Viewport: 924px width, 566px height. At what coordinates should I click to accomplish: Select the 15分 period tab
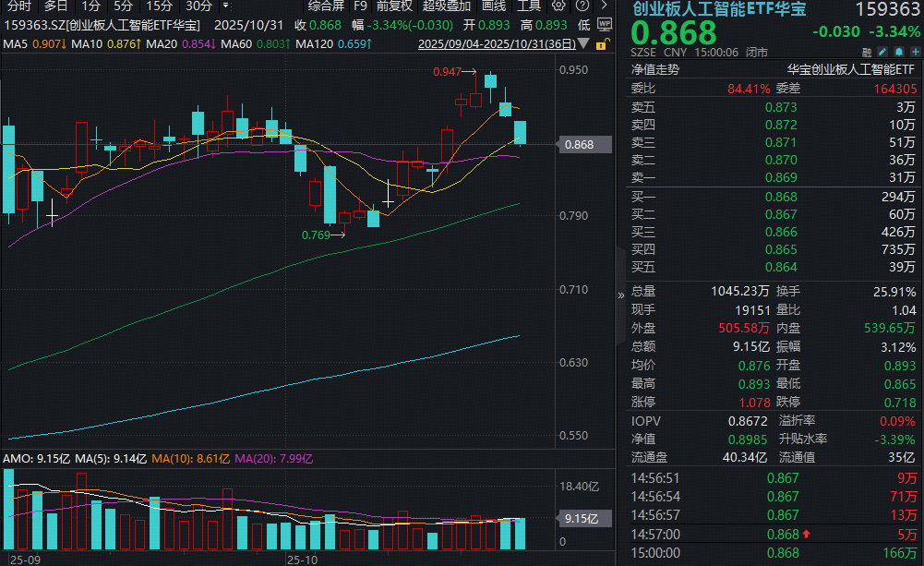159,6
